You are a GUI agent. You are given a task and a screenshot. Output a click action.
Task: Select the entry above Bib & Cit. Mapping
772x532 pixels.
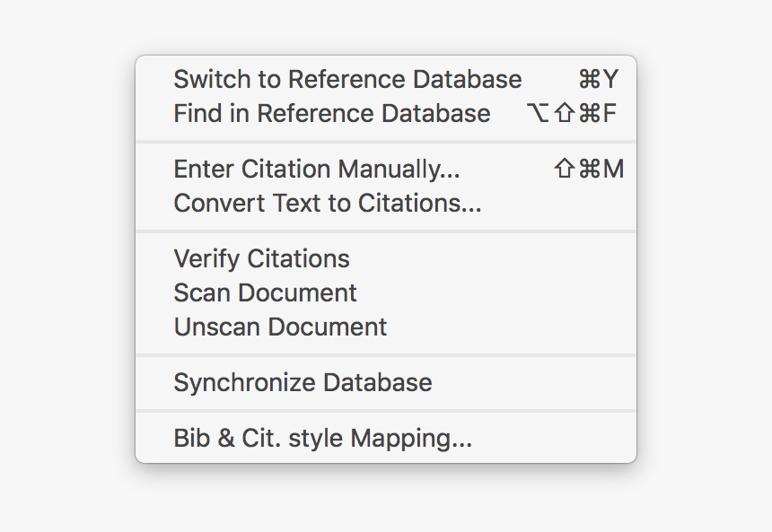[x=303, y=382]
